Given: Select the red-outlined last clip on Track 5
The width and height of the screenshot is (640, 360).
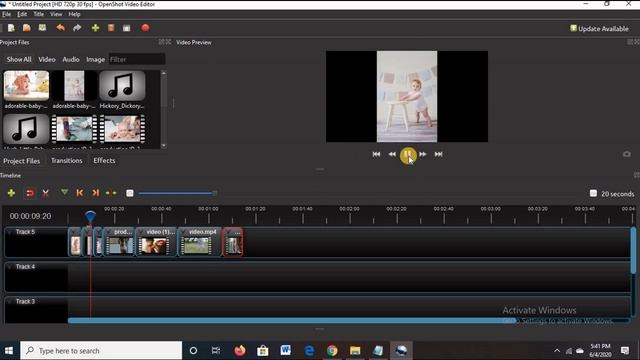Looking at the screenshot, I should (x=233, y=242).
